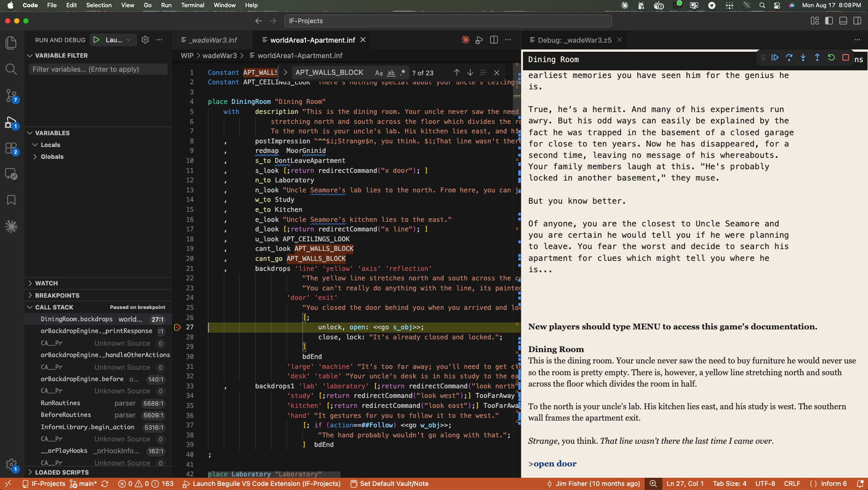
Task: Click Launch Beguile VS Code Extension status item
Action: coord(261,484)
